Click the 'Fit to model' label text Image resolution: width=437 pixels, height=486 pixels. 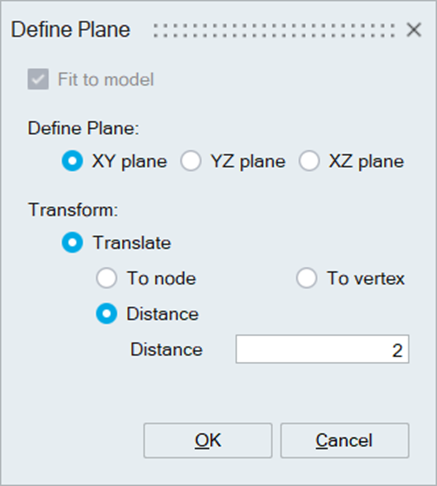click(106, 80)
